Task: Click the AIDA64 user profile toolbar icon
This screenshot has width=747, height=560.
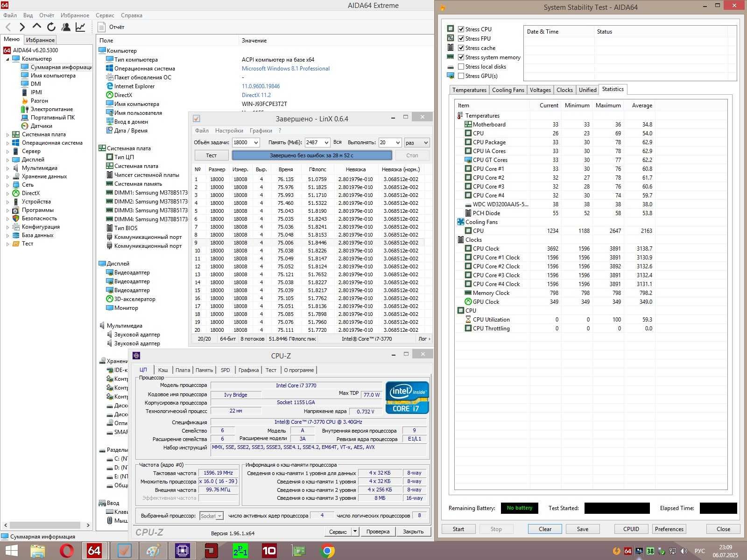Action: tap(66, 27)
